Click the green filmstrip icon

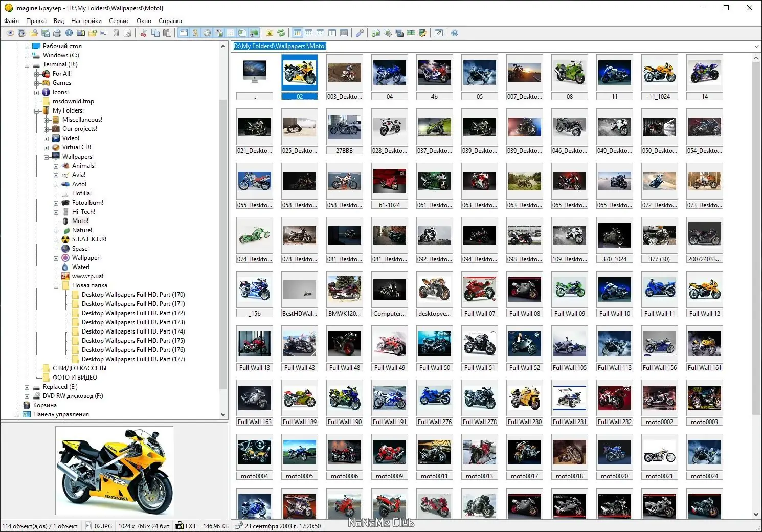click(411, 33)
